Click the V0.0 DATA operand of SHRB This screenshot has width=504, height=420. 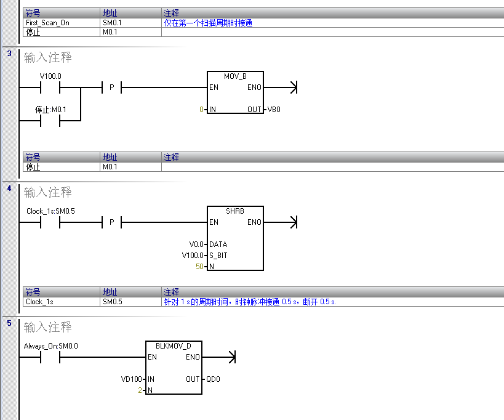(x=196, y=244)
